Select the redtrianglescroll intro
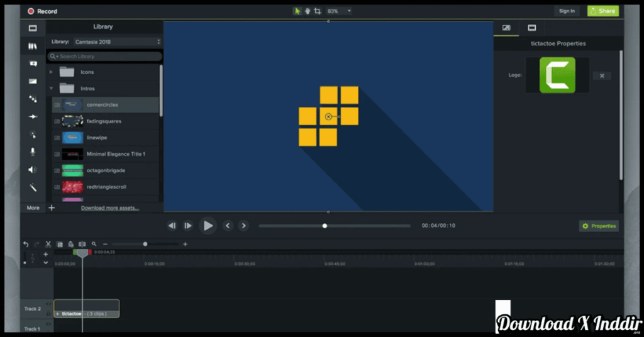This screenshot has height=337, width=644. 106,187
